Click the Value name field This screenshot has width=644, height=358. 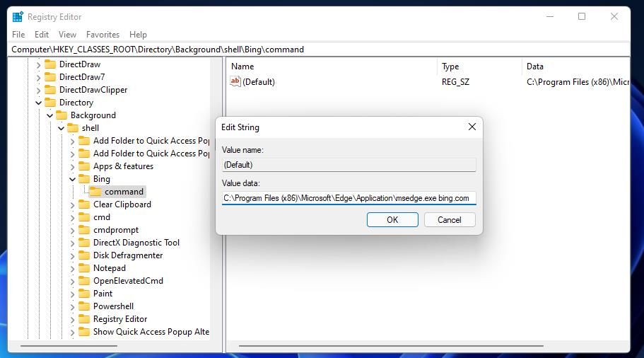[349, 165]
